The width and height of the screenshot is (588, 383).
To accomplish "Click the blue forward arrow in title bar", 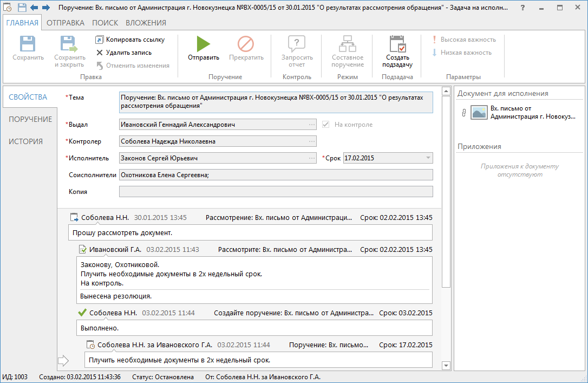I will (x=46, y=8).
